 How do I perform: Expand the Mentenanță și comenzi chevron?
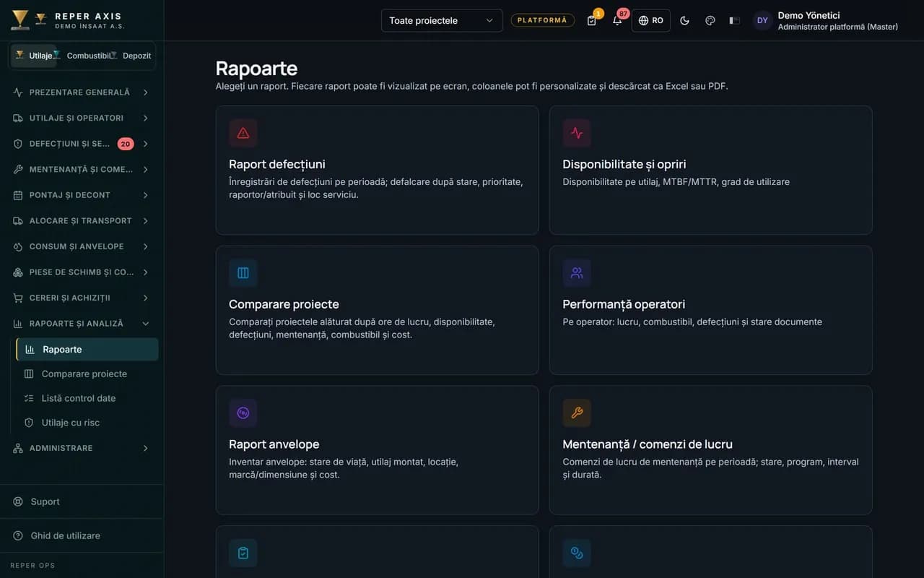point(146,169)
